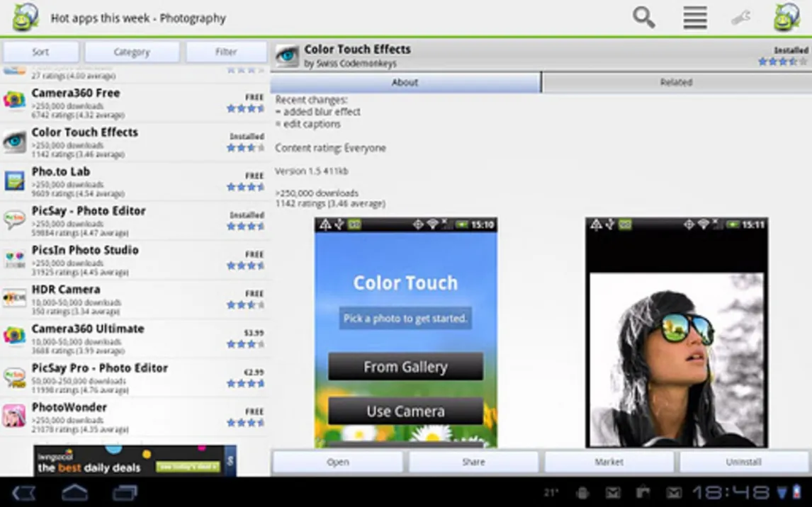Tap the Share button
This screenshot has height=507, width=812.
pyautogui.click(x=473, y=462)
